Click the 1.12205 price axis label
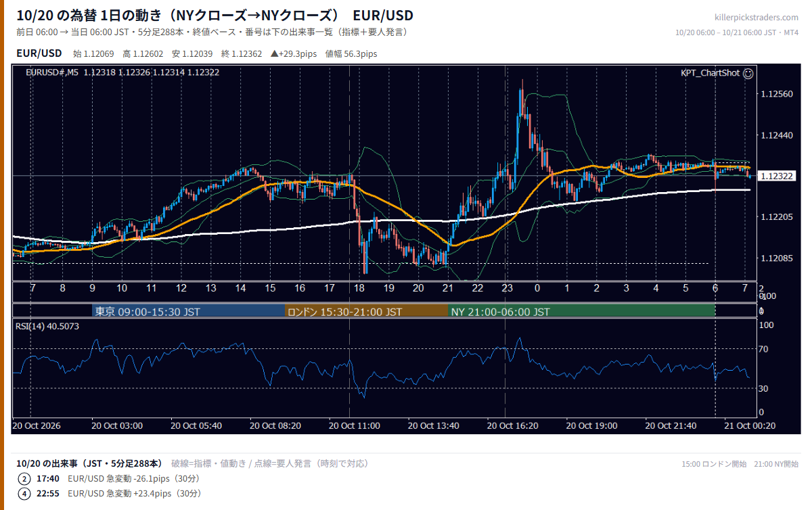Image resolution: width=812 pixels, height=510 pixels. (x=777, y=216)
